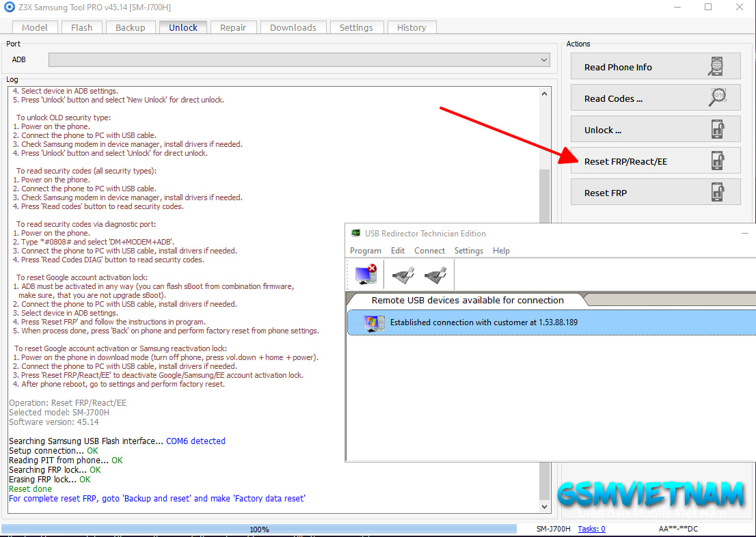
Task: Open the Tasks: 0 link in status bar
Action: pos(591,529)
